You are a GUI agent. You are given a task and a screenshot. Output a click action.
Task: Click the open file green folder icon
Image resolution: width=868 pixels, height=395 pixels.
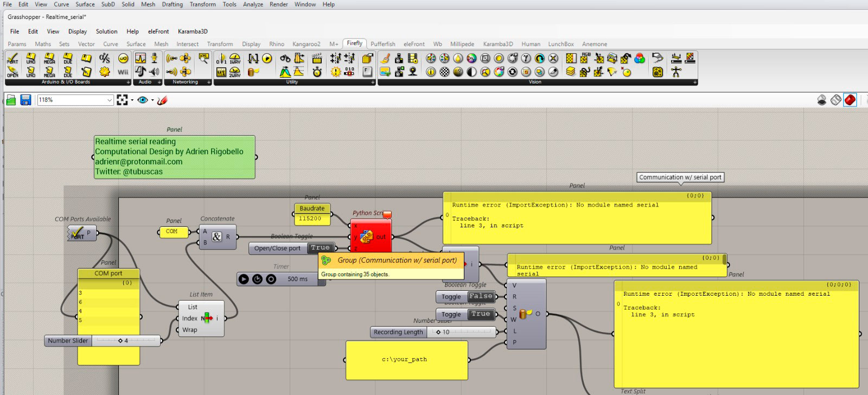pyautogui.click(x=11, y=100)
